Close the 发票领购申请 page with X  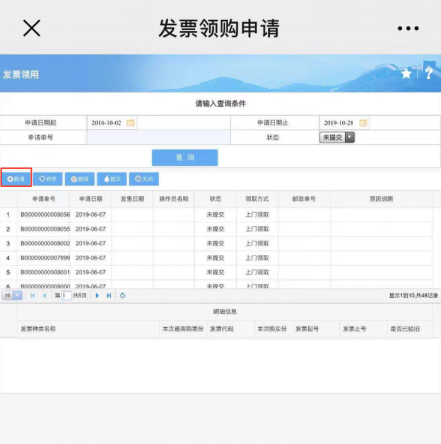click(x=32, y=28)
